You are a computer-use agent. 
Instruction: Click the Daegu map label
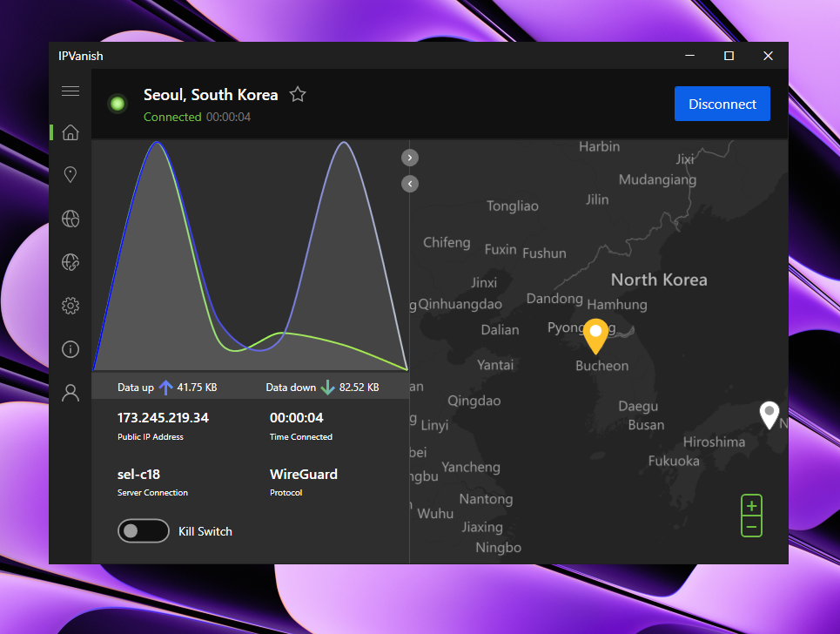point(638,406)
